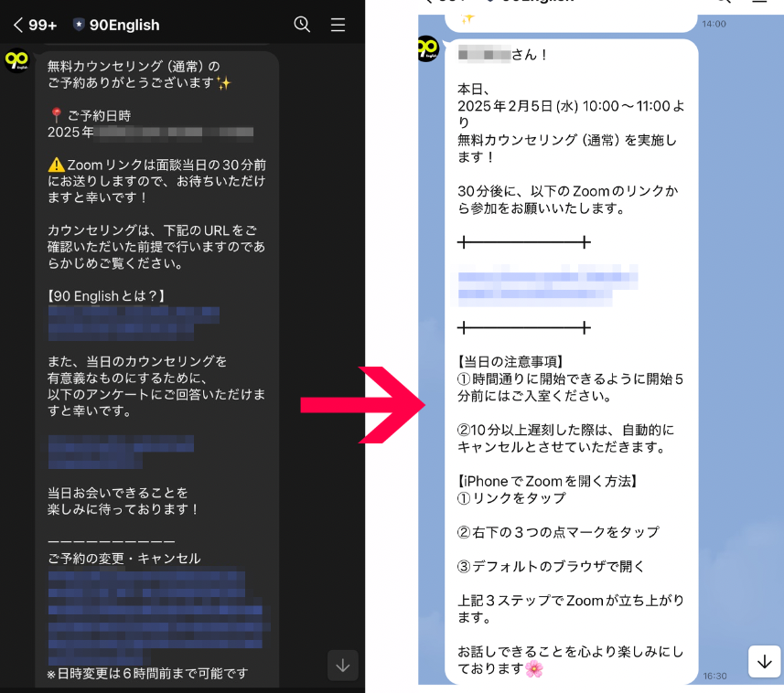Open blurred survey link below アンケート text
This screenshot has height=693, width=784.
121,451
